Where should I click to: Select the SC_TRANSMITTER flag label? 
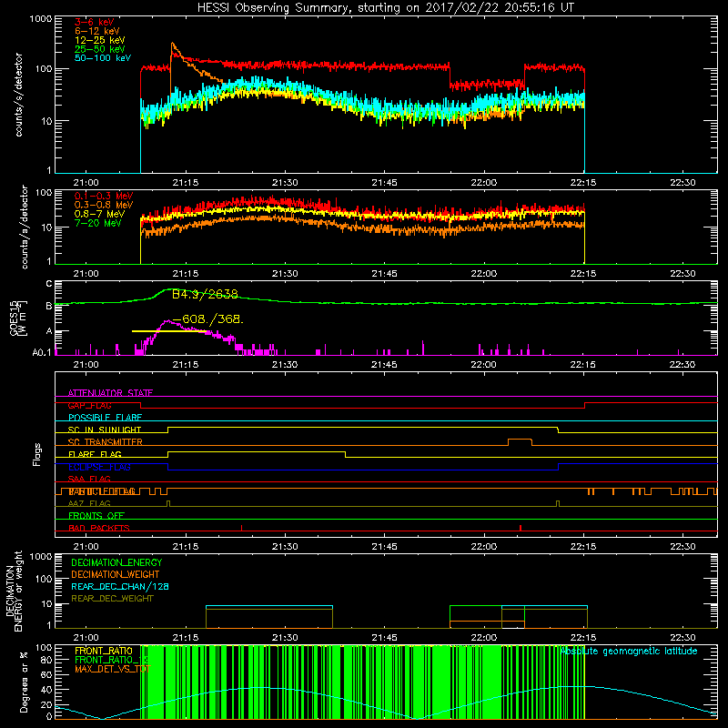click(x=106, y=442)
